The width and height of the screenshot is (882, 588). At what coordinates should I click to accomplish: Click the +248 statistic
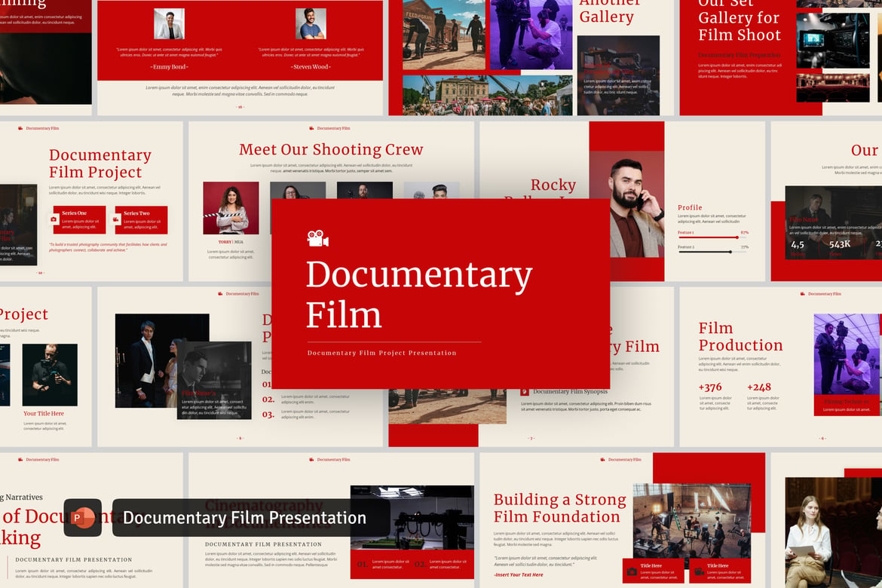(x=759, y=387)
